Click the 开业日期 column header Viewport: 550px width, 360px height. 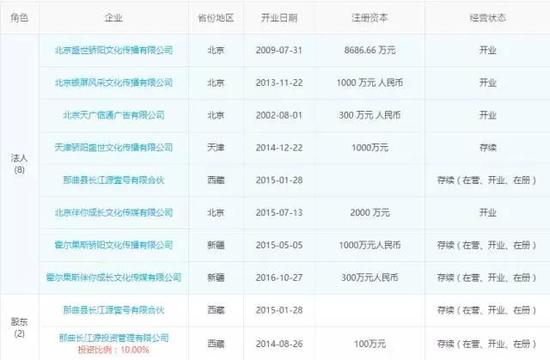(279, 18)
